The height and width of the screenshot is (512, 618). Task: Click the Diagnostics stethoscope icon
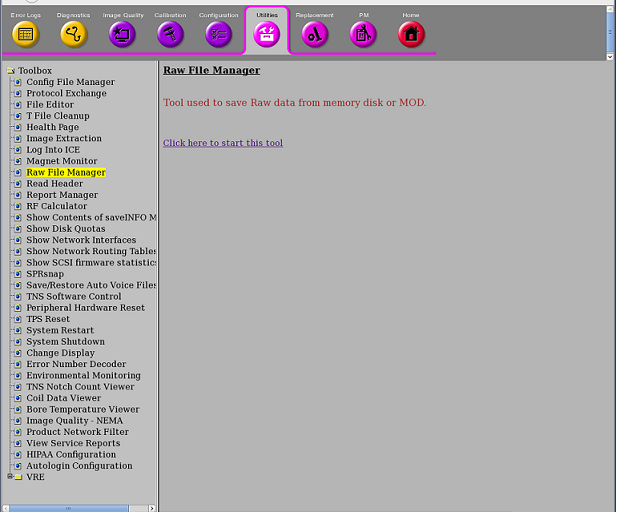pyautogui.click(x=74, y=34)
